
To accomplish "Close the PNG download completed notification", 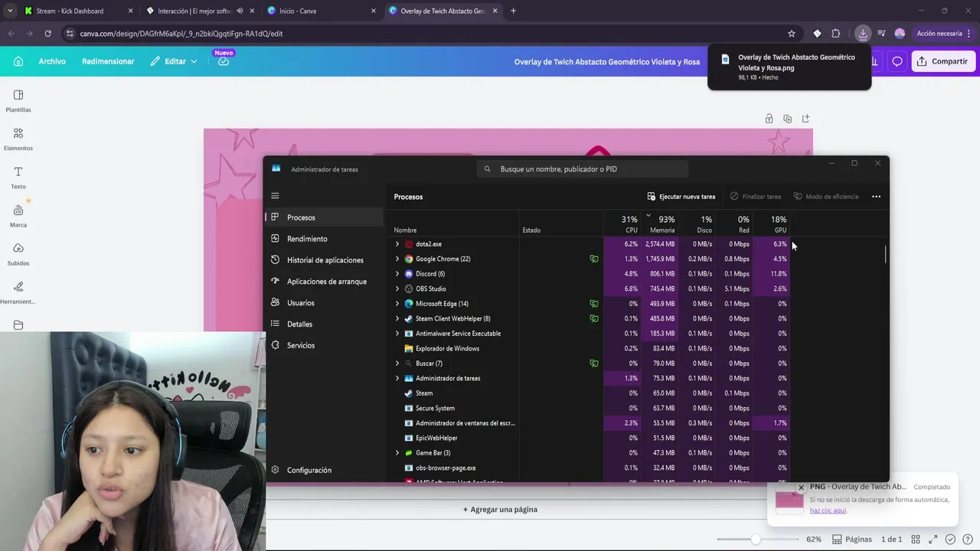I will 801,487.
